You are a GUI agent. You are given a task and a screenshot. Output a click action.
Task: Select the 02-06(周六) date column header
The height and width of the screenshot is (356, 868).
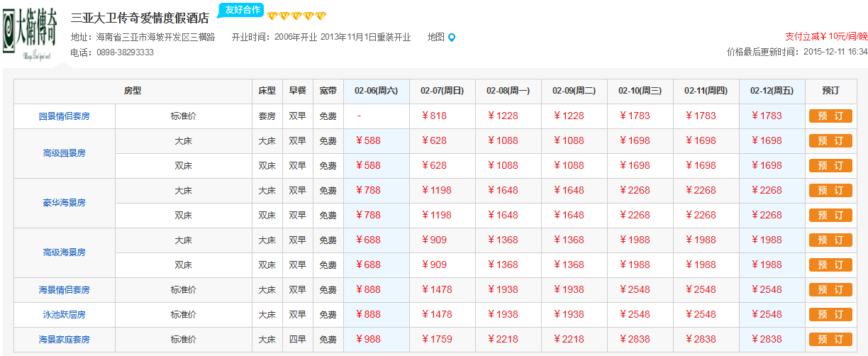[377, 91]
